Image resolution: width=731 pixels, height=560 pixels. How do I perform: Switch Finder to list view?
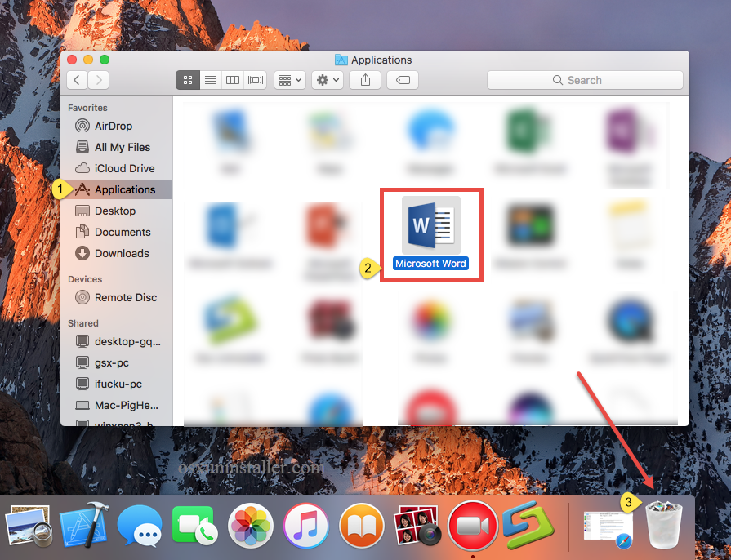[x=210, y=79]
